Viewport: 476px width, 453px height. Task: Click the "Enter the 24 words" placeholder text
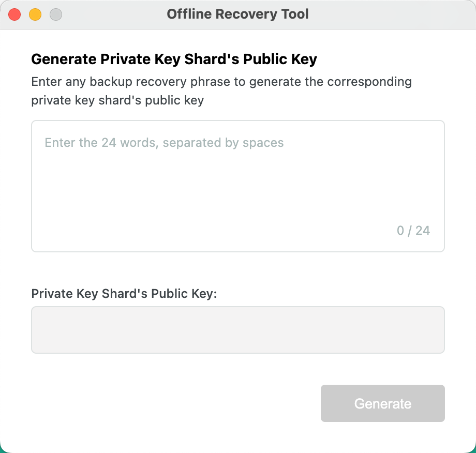[x=164, y=143]
